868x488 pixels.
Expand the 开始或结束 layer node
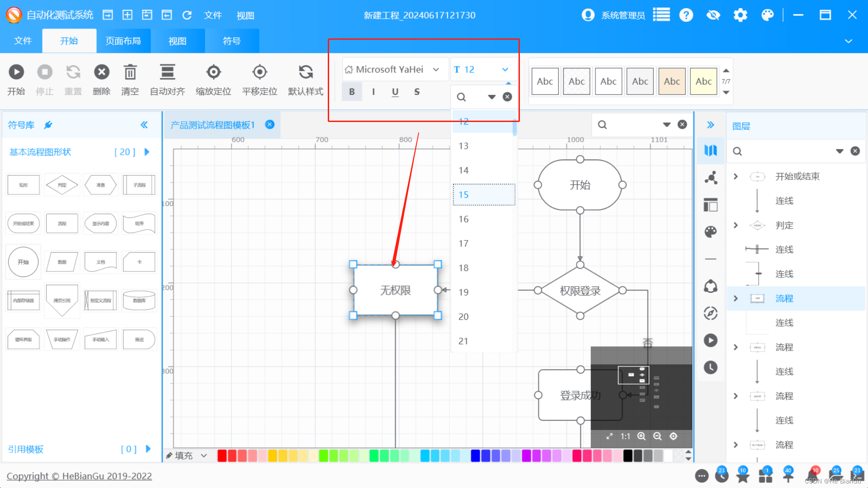point(736,176)
